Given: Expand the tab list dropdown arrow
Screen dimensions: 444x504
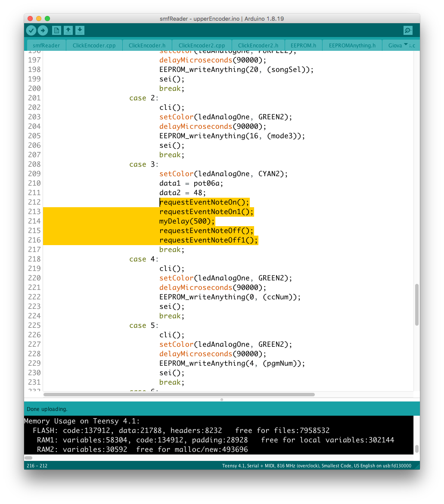Looking at the screenshot, I should tap(406, 44).
